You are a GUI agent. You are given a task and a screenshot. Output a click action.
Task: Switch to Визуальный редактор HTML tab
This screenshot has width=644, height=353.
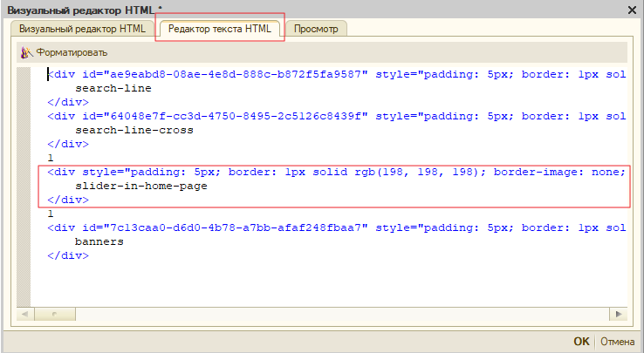[82, 29]
